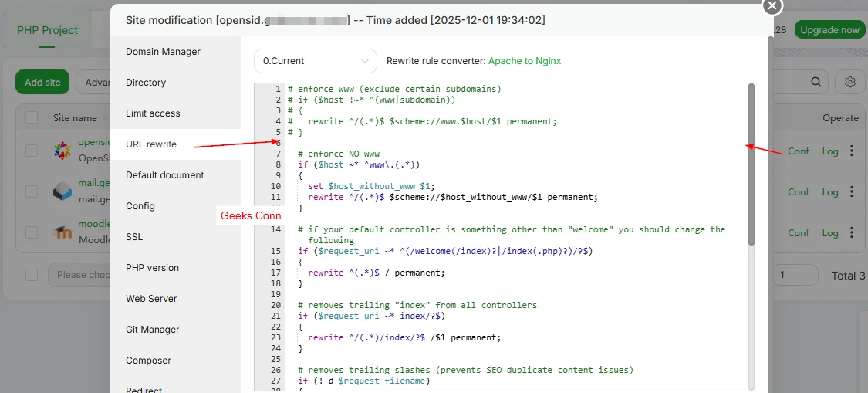Open Domain Manager section
Image resolution: width=868 pixels, height=393 pixels.
163,52
